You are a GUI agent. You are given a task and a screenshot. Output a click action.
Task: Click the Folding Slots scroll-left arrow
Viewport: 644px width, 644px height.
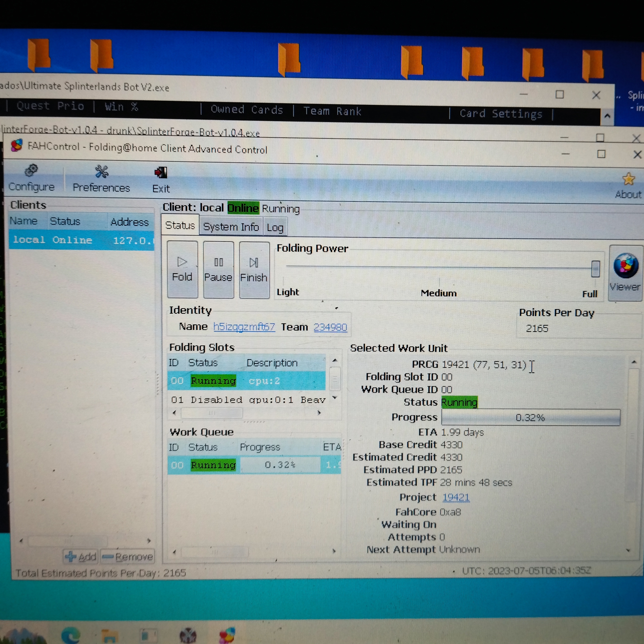pos(174,413)
